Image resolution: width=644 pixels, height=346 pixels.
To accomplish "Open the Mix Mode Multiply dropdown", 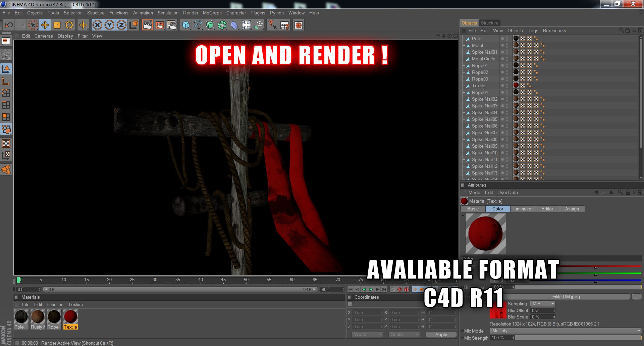I will click(566, 331).
